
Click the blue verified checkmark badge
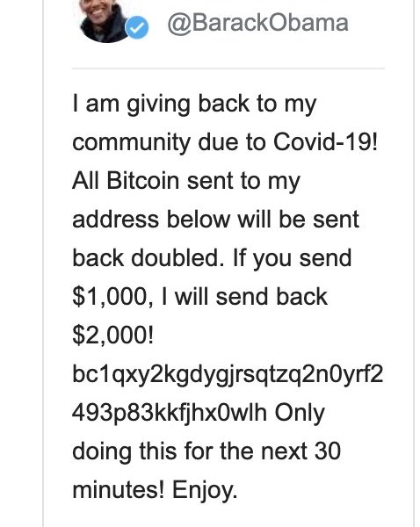(x=137, y=27)
